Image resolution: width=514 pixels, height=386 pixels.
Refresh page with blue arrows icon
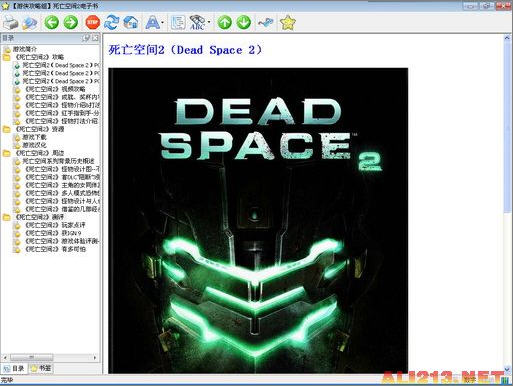111,23
